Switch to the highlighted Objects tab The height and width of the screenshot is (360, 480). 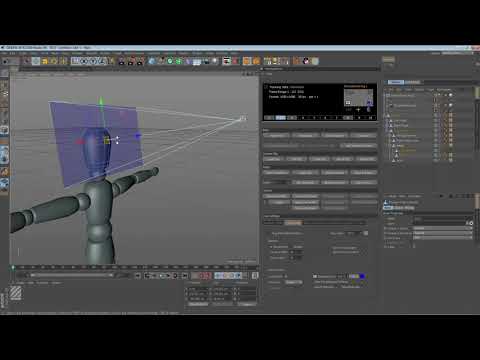(x=395, y=82)
